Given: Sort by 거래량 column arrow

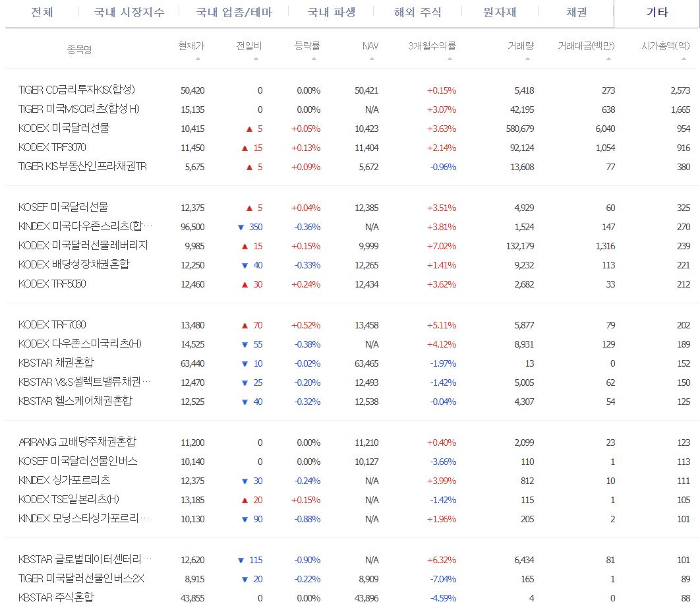Looking at the screenshot, I should [527, 59].
